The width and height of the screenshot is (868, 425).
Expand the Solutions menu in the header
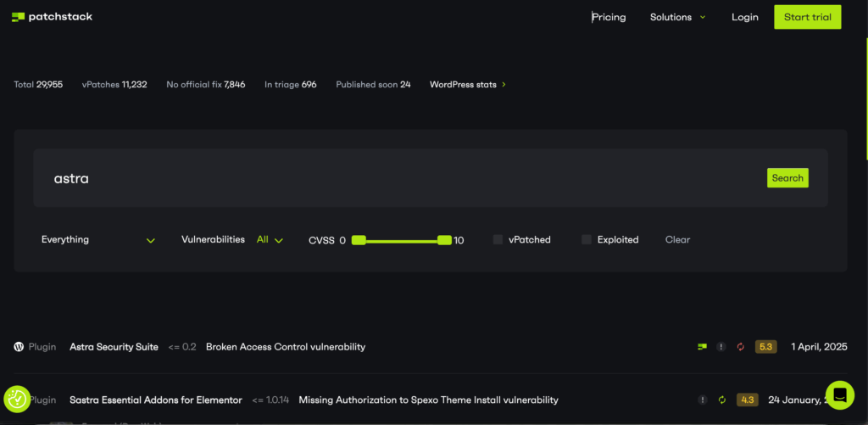coord(677,17)
